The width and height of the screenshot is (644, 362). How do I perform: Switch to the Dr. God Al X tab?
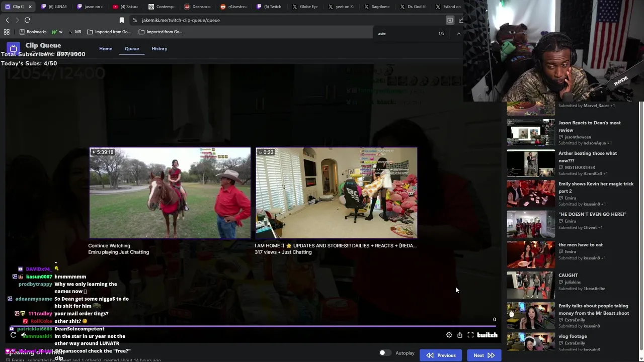pos(412,7)
